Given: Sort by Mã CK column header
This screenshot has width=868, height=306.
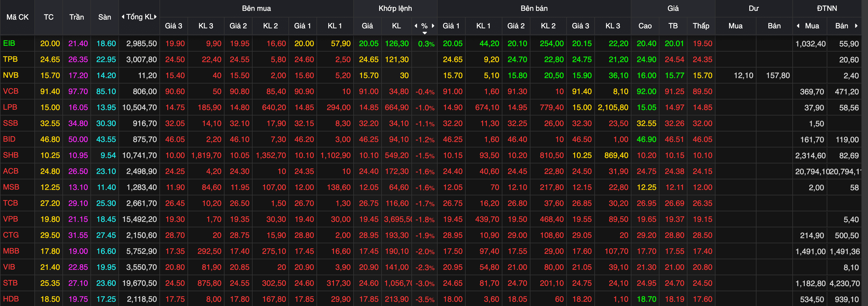Looking at the screenshot, I should 17,17.
